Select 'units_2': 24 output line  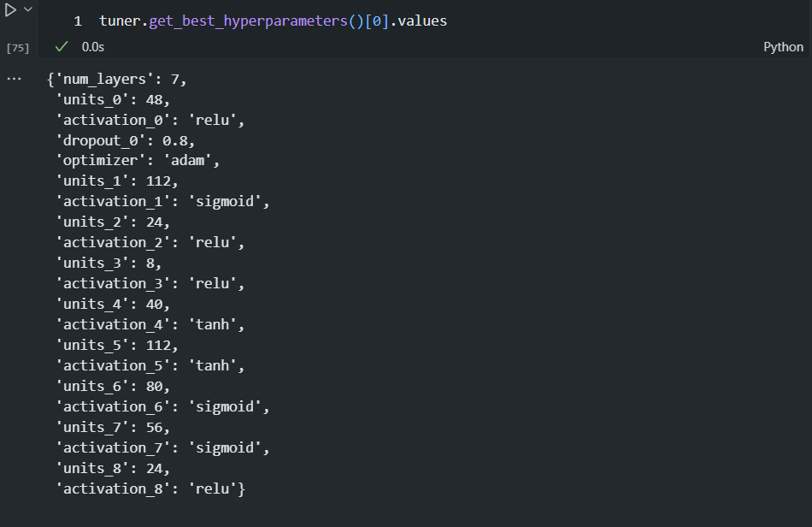[113, 222]
